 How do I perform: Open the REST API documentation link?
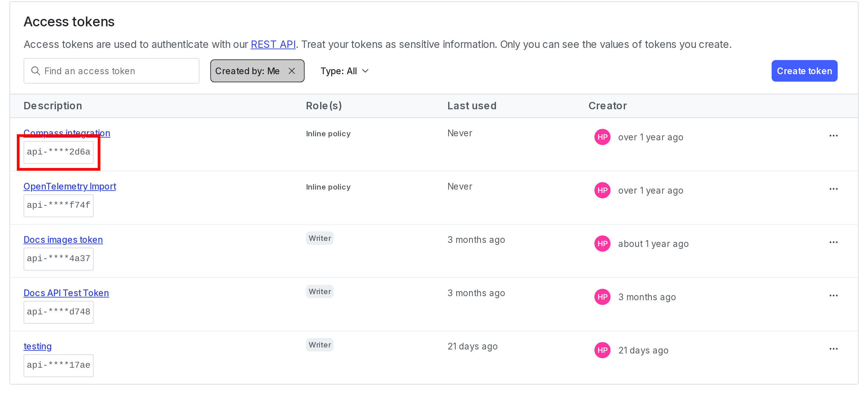tap(273, 44)
